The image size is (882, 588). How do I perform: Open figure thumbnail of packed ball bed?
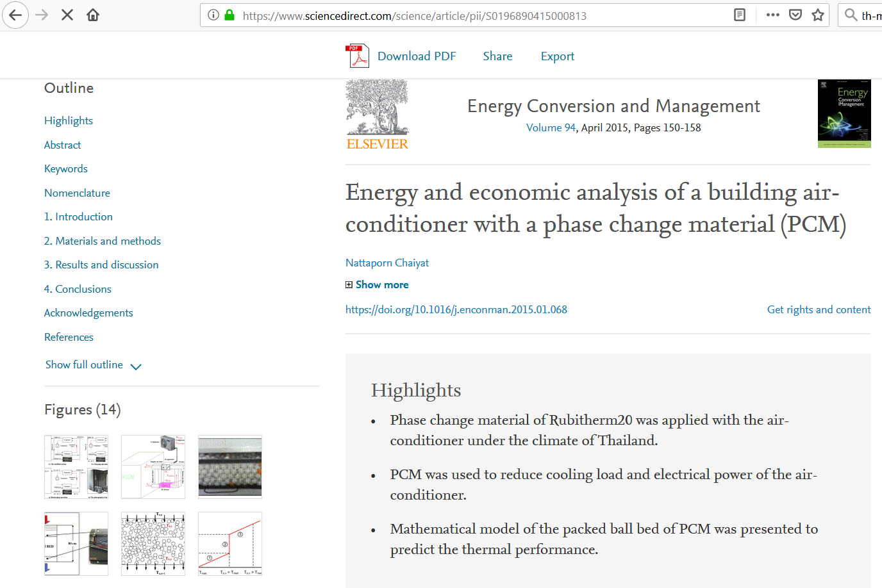153,544
